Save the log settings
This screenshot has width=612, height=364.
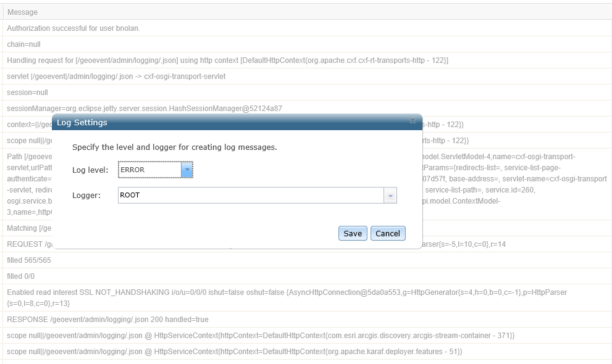pyautogui.click(x=353, y=233)
